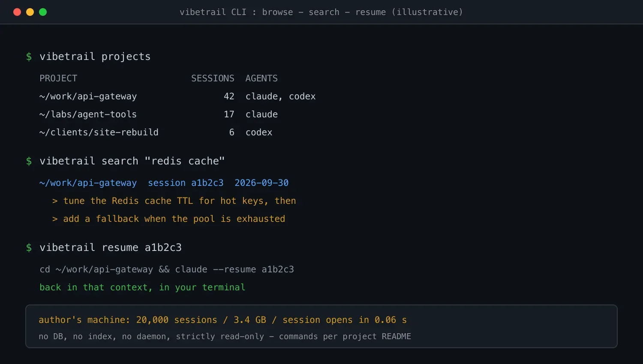The height and width of the screenshot is (364, 643).
Task: Click the session count 6
Action: (x=232, y=132)
